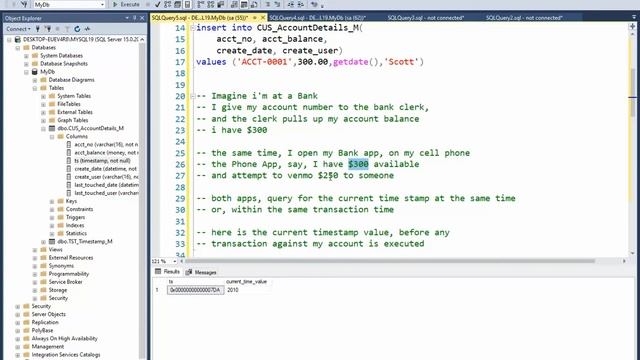Expand the dbo.TST_Timestamp_M table

coord(44,242)
